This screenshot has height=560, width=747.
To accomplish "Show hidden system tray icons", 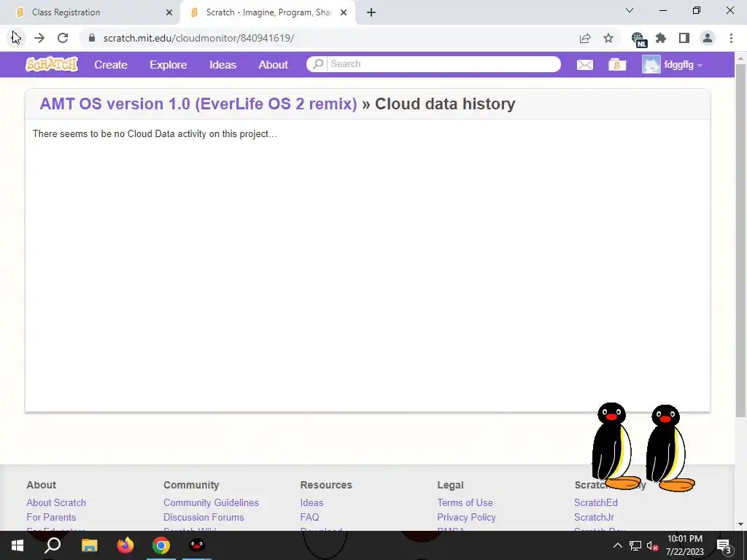I will click(x=617, y=545).
